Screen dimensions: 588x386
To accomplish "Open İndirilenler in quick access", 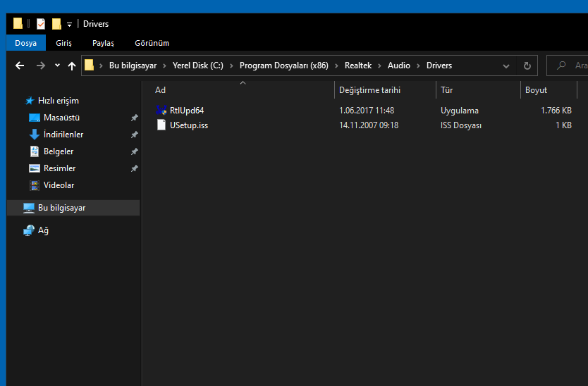I will [x=63, y=135].
